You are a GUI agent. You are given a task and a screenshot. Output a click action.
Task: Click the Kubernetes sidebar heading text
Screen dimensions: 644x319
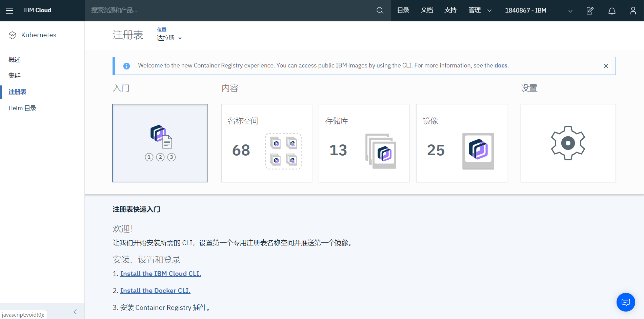39,35
